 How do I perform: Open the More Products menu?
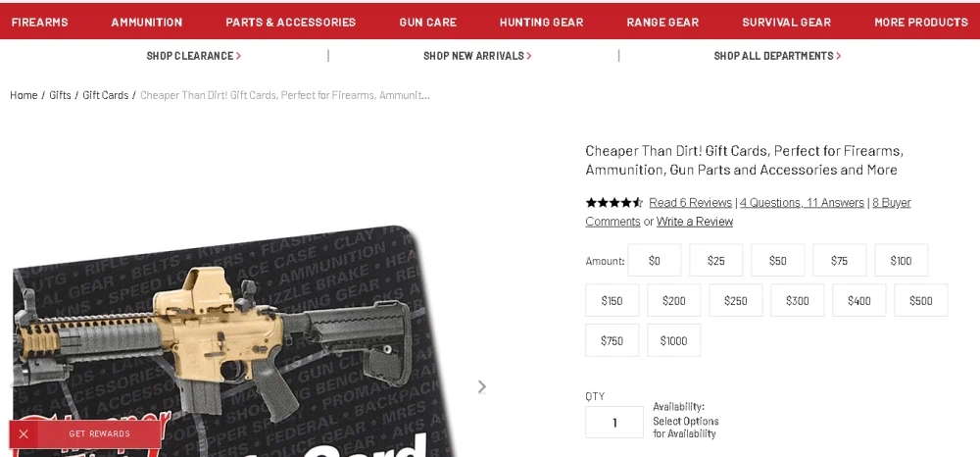tap(920, 22)
